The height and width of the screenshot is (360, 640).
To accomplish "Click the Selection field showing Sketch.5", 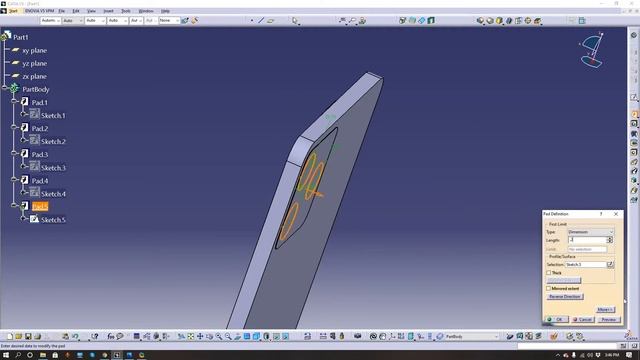I will (x=585, y=264).
